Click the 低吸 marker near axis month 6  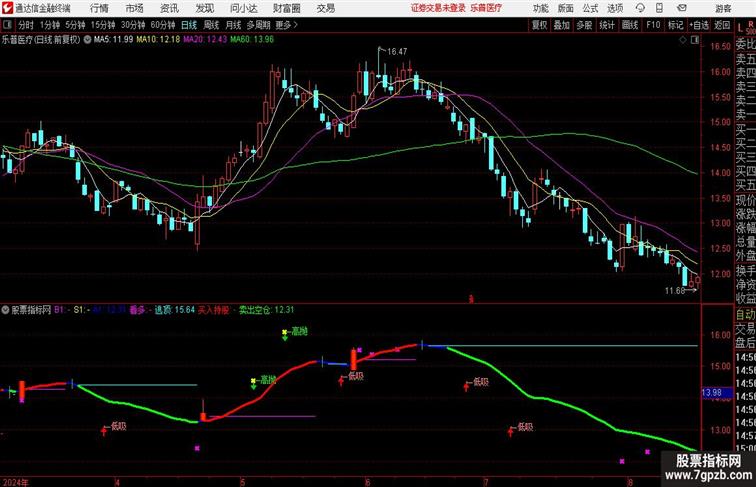[351, 377]
